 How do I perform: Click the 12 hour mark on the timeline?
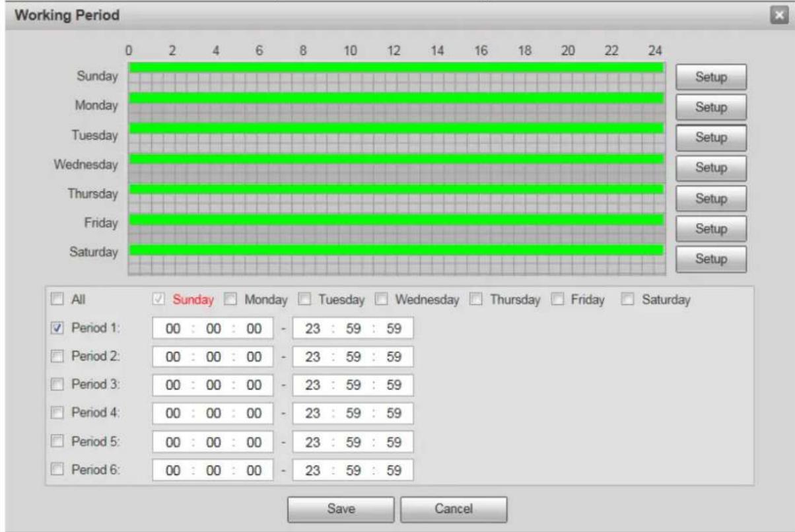click(x=394, y=50)
